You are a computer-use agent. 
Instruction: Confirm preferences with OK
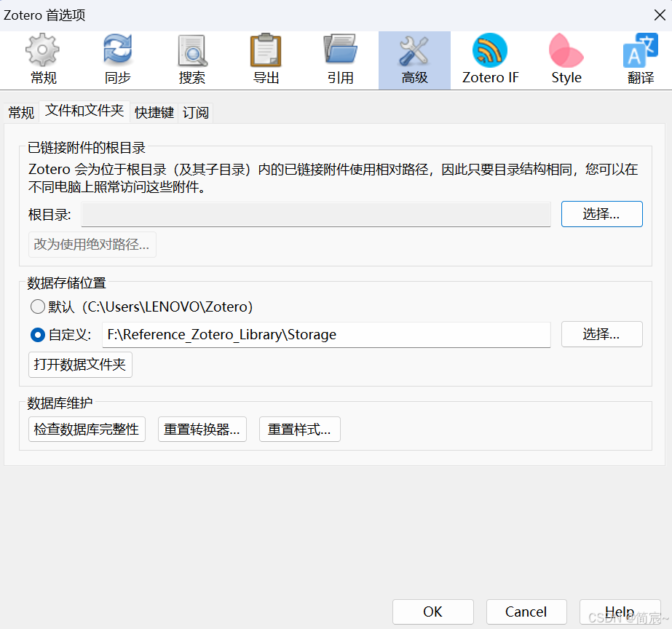coord(433,612)
